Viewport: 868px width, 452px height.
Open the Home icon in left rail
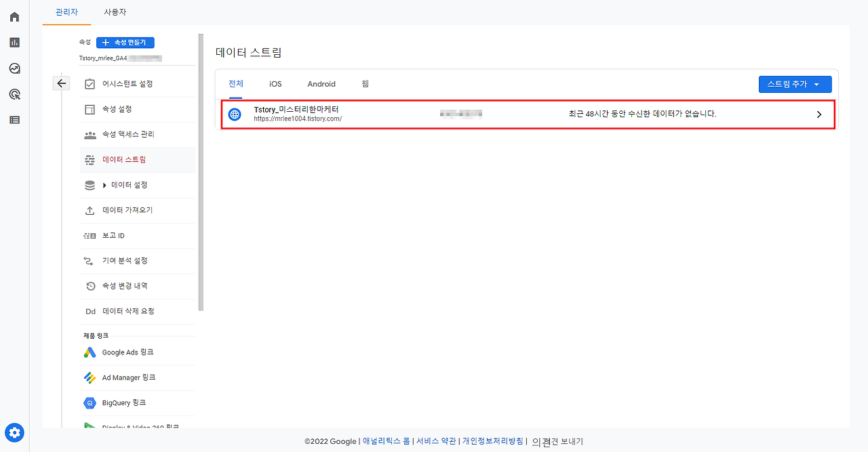click(x=14, y=16)
